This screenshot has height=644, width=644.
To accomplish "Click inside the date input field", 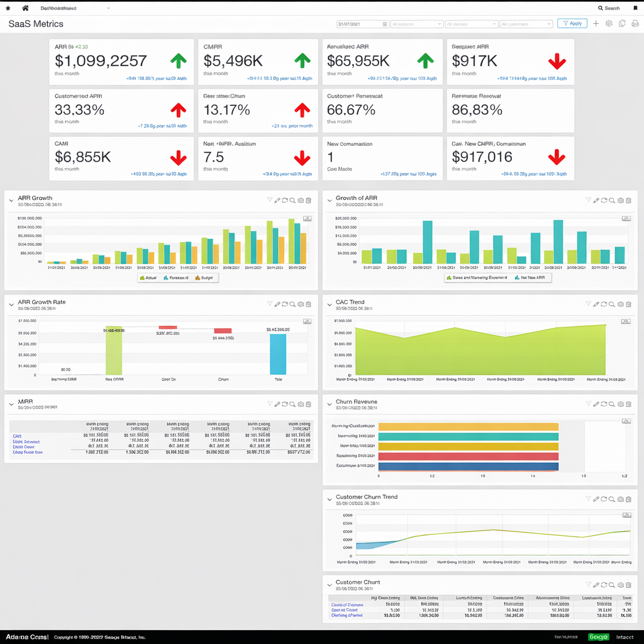I will [358, 23].
